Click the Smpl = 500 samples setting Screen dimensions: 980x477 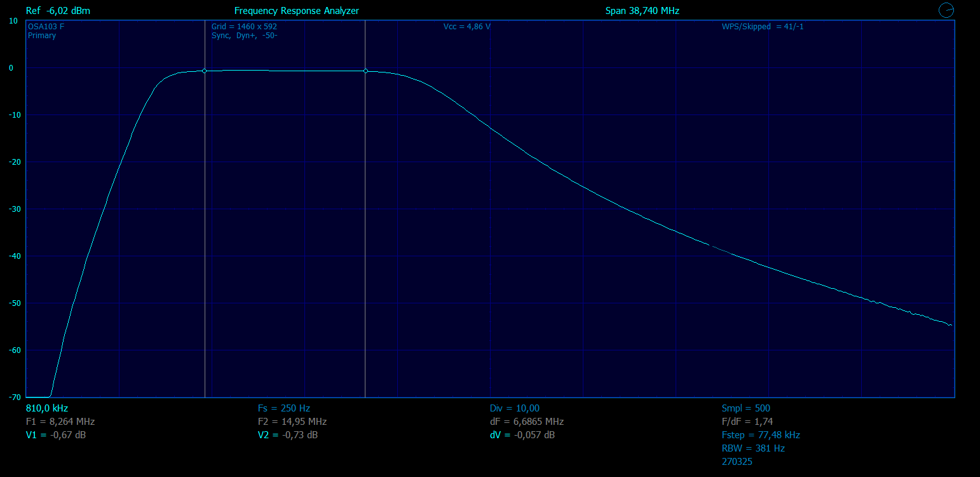[746, 408]
